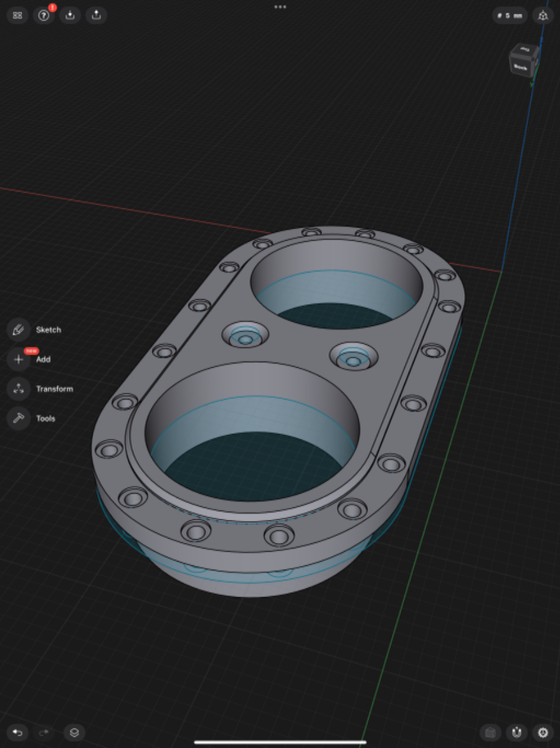
Task: Tap the import icon in top bar
Action: [70, 16]
